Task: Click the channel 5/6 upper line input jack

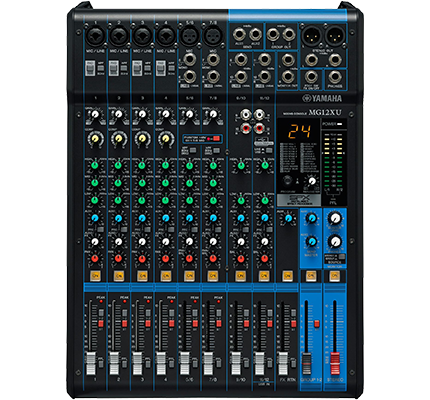Action: pyautogui.click(x=190, y=60)
